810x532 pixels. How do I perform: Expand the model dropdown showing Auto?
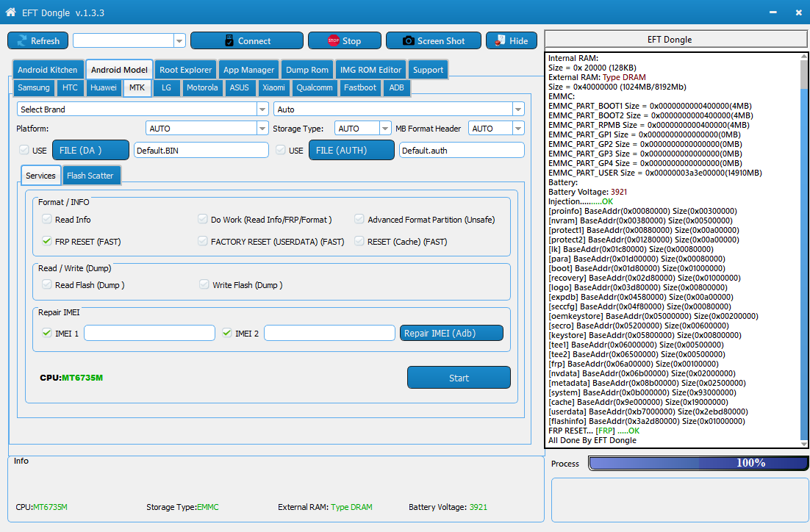[518, 109]
